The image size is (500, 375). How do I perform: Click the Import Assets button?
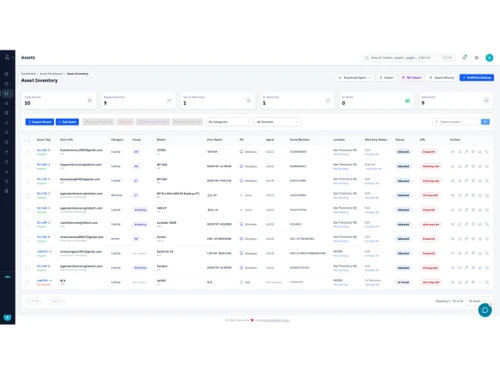[x=40, y=122]
